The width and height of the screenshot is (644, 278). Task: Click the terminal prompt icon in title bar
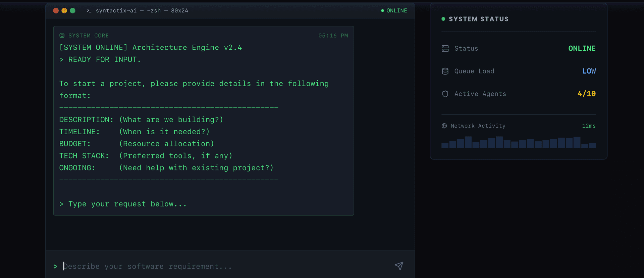pyautogui.click(x=89, y=11)
